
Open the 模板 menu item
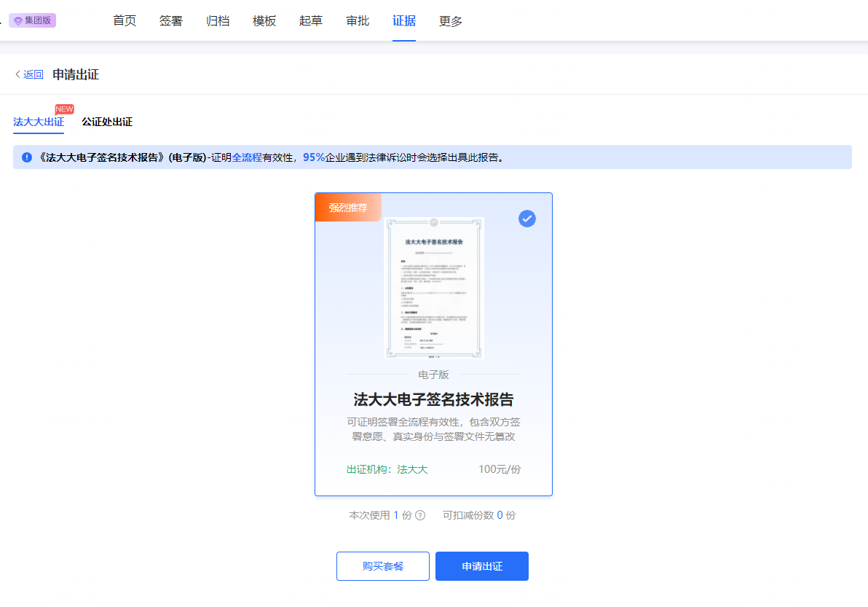point(264,21)
